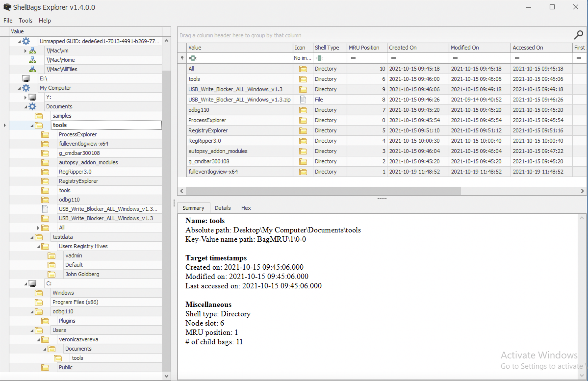This screenshot has height=381, width=588.
Task: Open the File menu
Action: click(8, 21)
